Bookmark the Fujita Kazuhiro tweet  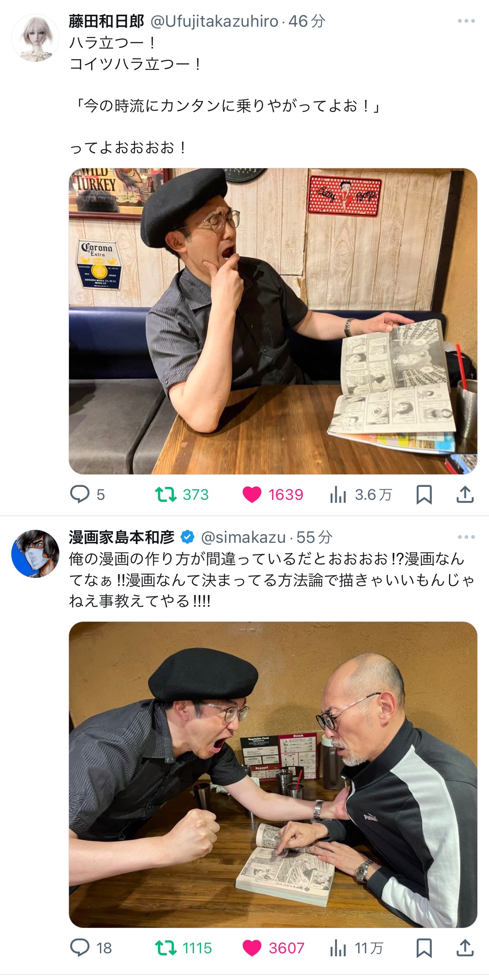(424, 494)
